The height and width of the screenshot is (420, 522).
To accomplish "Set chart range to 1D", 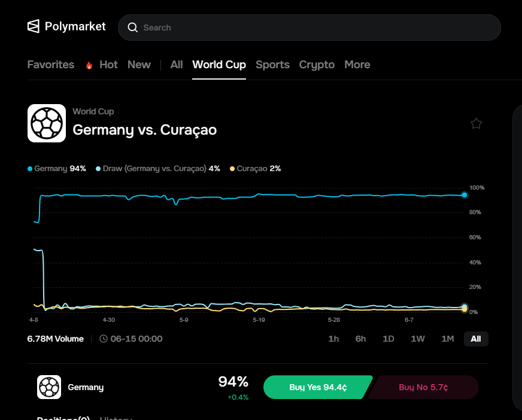I will [388, 339].
